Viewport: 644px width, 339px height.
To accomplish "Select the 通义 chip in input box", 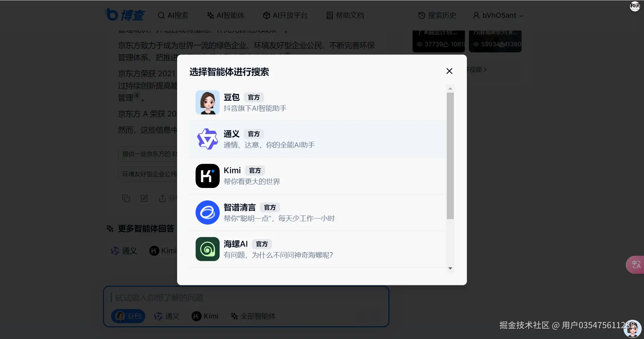I will pyautogui.click(x=167, y=316).
